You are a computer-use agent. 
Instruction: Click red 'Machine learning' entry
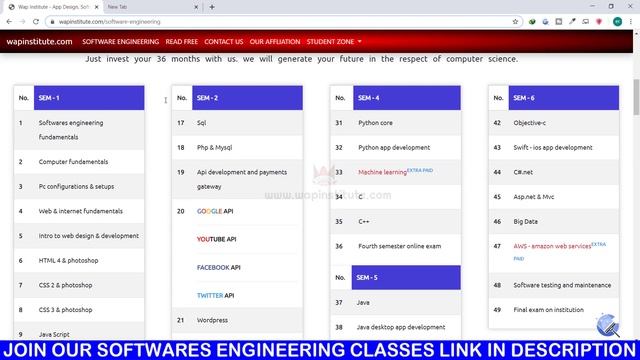point(382,172)
